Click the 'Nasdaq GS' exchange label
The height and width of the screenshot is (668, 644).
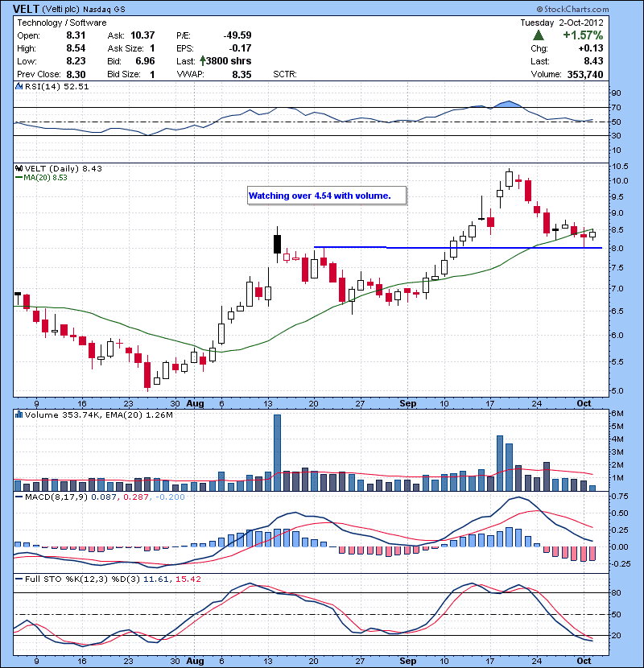104,10
